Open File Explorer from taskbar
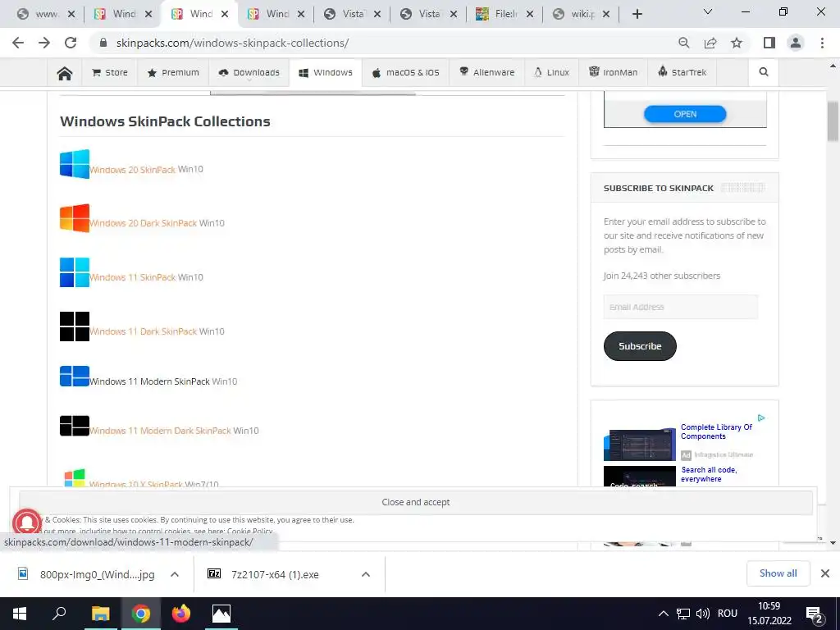The width and height of the screenshot is (840, 630). (x=100, y=614)
